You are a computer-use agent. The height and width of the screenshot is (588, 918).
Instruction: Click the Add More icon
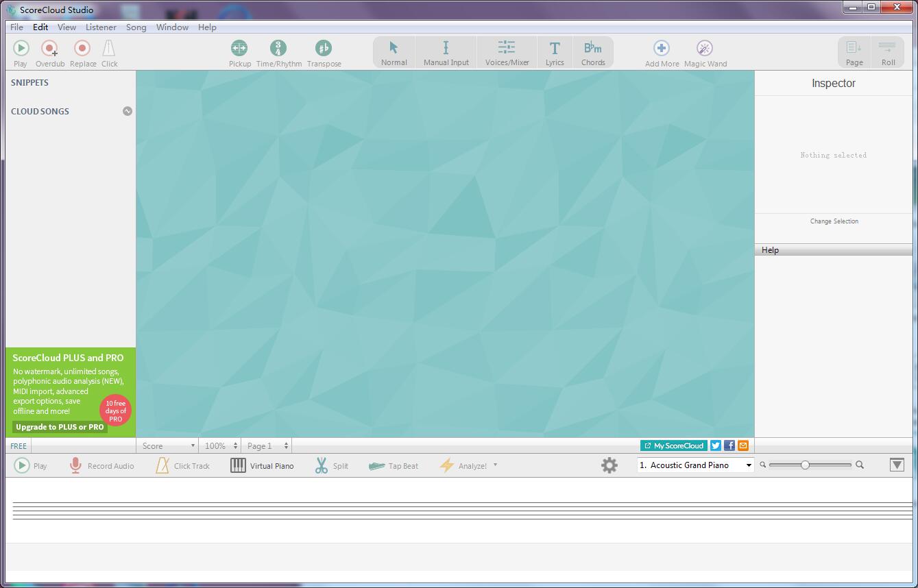tap(662, 49)
